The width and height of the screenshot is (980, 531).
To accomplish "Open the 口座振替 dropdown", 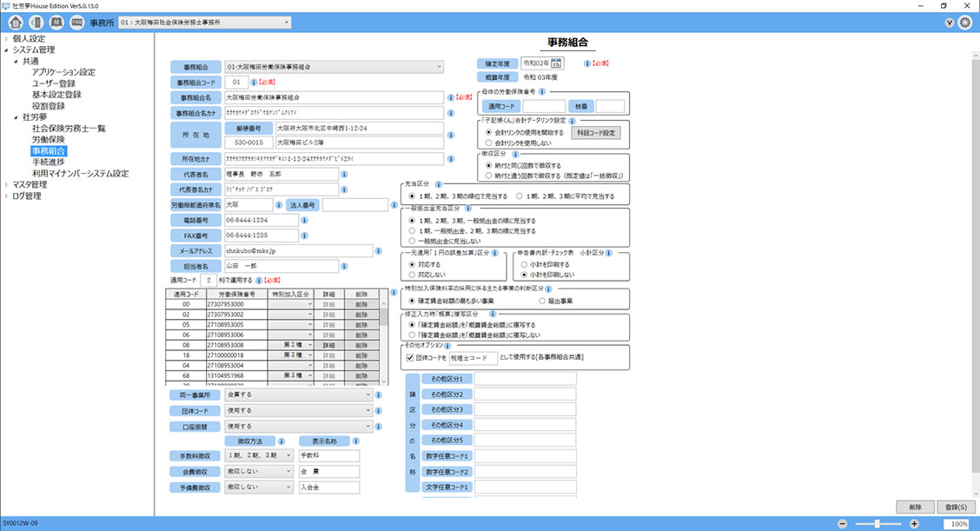I will (x=299, y=427).
